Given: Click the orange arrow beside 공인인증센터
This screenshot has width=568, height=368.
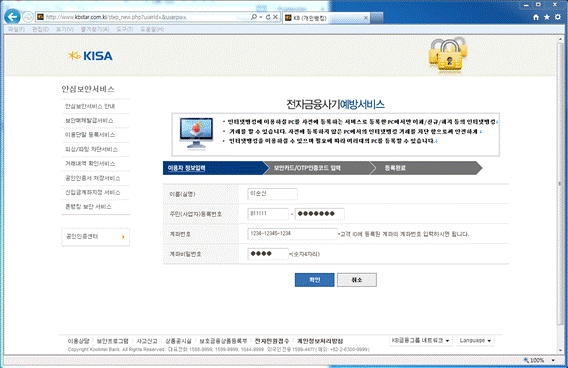Looking at the screenshot, I should tap(123, 237).
